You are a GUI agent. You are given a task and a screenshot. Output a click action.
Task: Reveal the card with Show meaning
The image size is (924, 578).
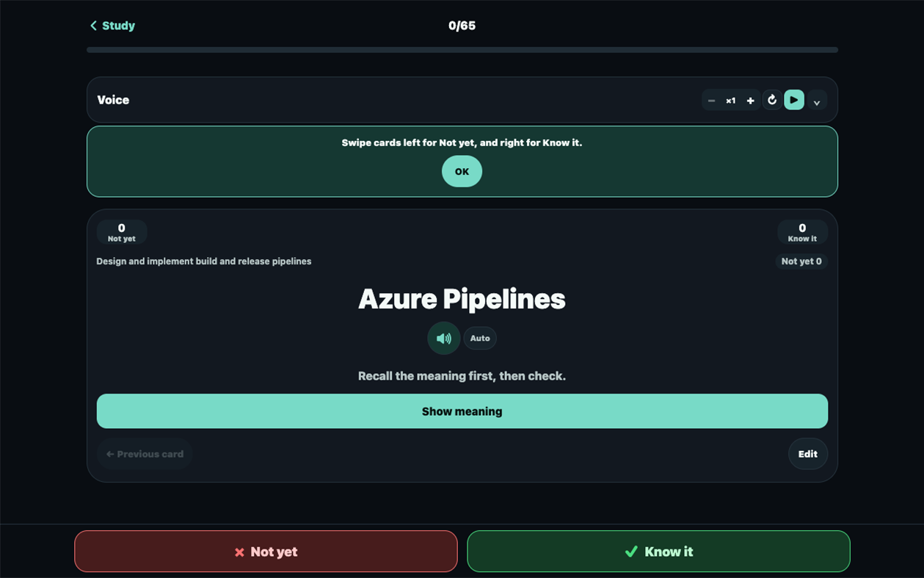tap(462, 411)
